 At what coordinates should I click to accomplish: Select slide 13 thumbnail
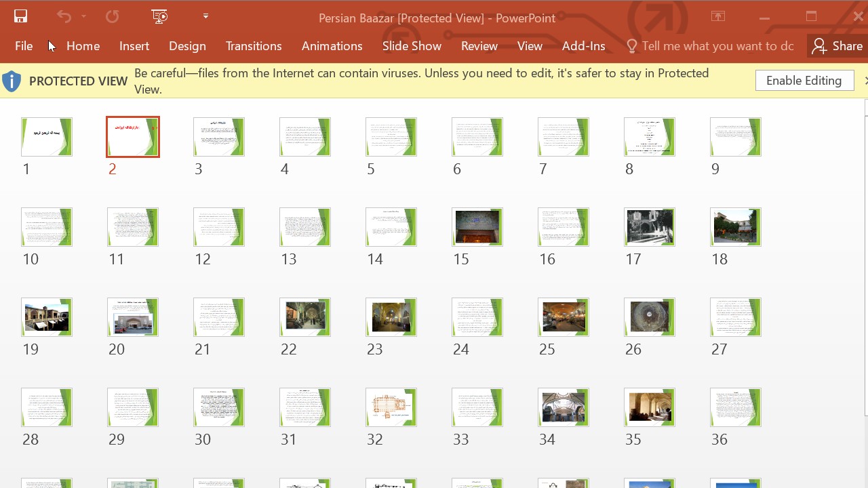click(x=305, y=227)
